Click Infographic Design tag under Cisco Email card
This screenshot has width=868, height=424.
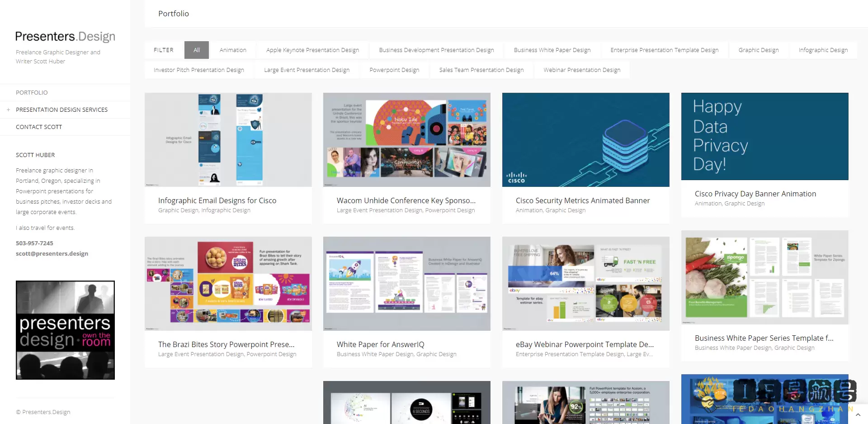pos(226,210)
